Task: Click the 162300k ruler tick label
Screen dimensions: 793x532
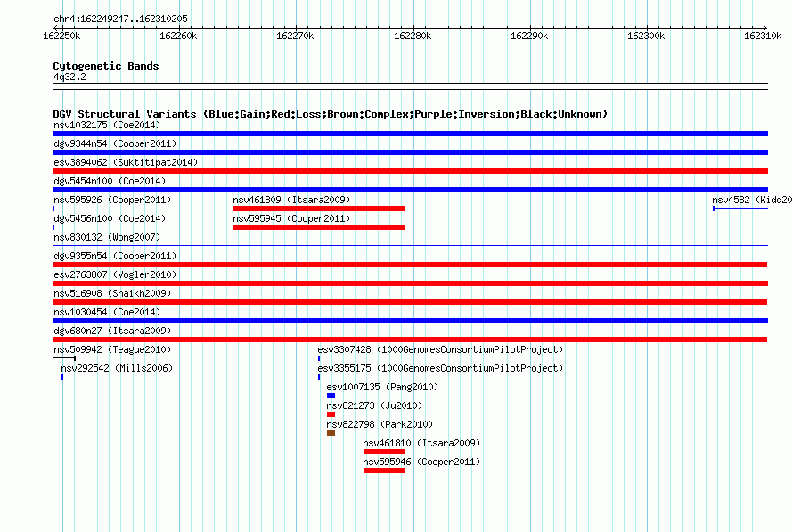Action: [x=646, y=36]
